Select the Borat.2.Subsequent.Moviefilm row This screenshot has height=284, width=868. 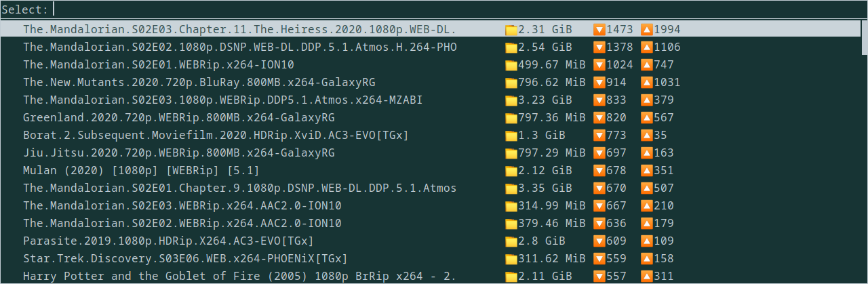431,136
